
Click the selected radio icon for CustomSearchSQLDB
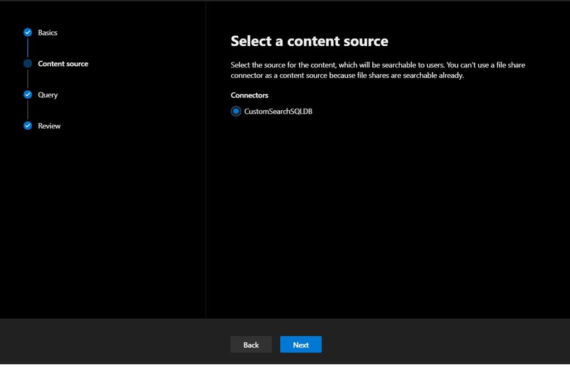click(235, 111)
